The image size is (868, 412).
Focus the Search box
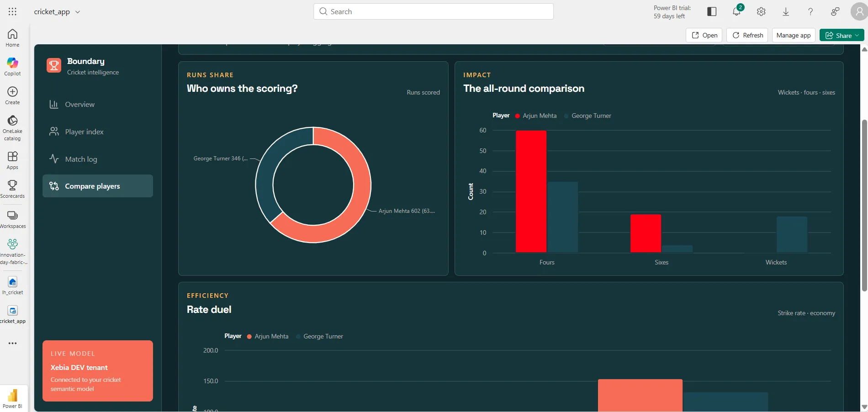tap(434, 11)
